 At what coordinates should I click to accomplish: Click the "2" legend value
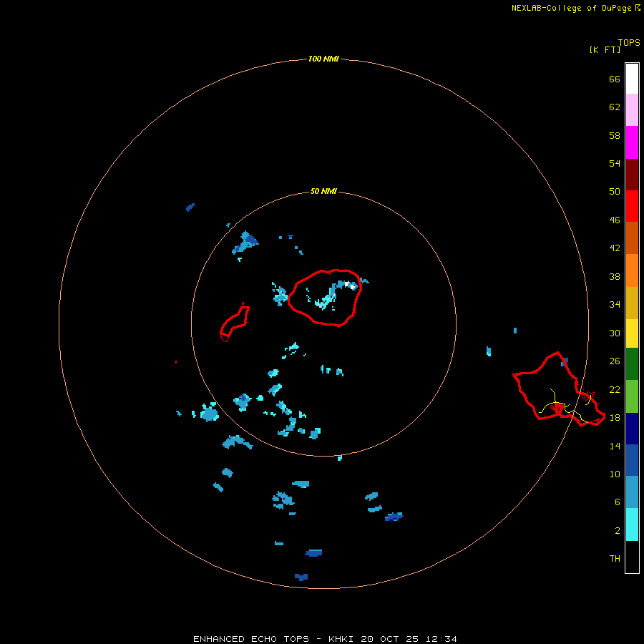617,530
